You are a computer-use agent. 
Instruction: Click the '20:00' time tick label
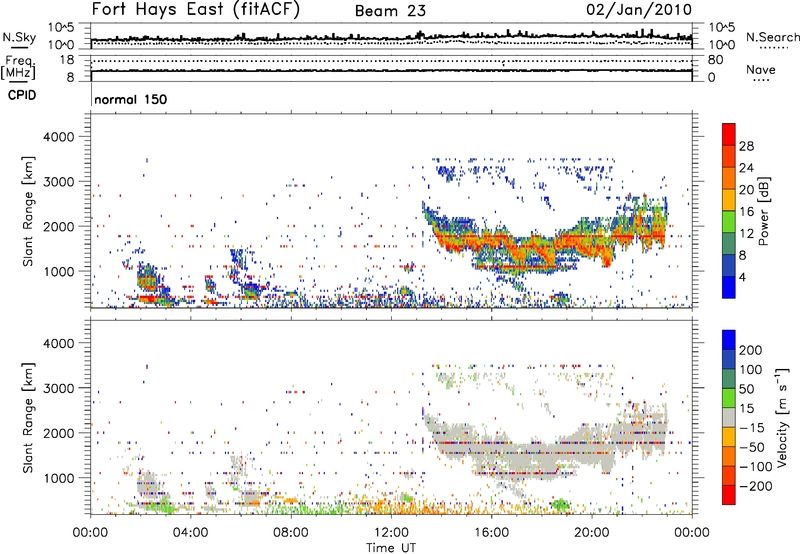pyautogui.click(x=591, y=533)
